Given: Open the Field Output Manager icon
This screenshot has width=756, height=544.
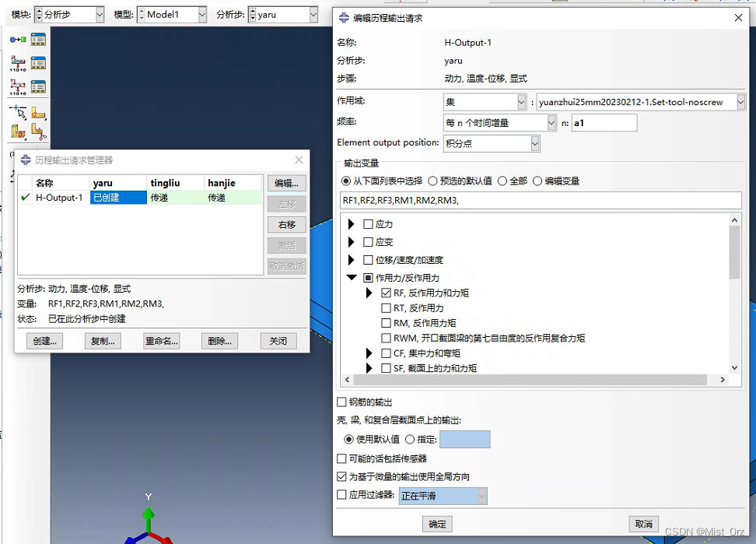Looking at the screenshot, I should [39, 63].
